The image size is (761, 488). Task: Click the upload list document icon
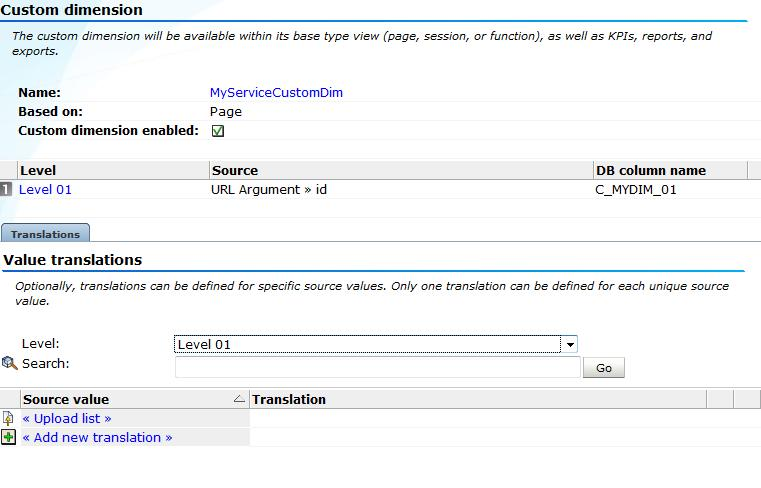[8, 419]
